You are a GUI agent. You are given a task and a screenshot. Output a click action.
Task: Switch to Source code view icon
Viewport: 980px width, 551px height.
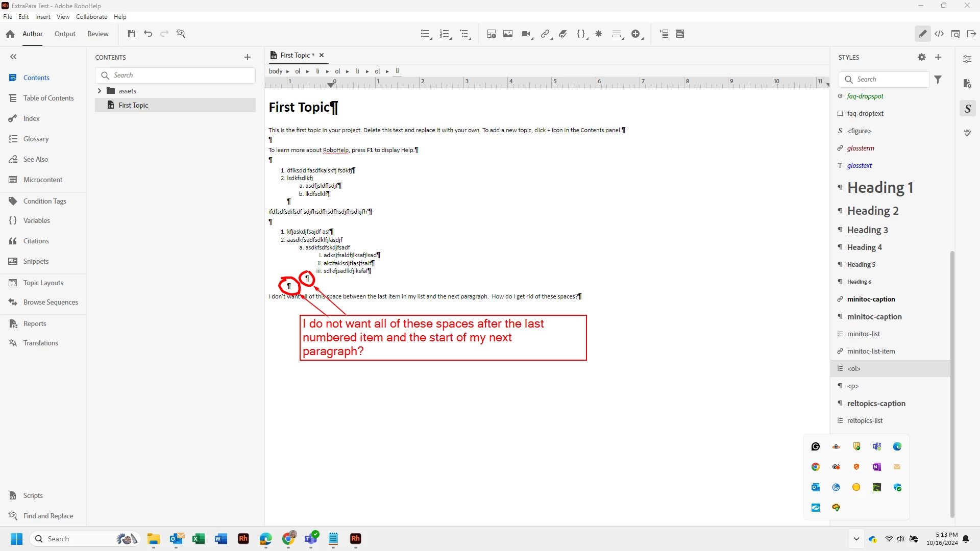[x=939, y=34]
